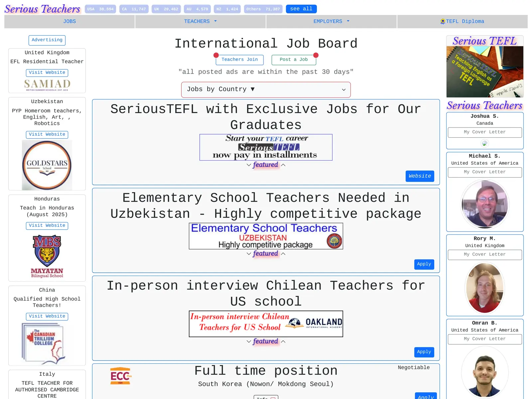Expand down chevron under SeriousTEFL featured ad
This screenshot has width=532, height=399.
tap(249, 165)
